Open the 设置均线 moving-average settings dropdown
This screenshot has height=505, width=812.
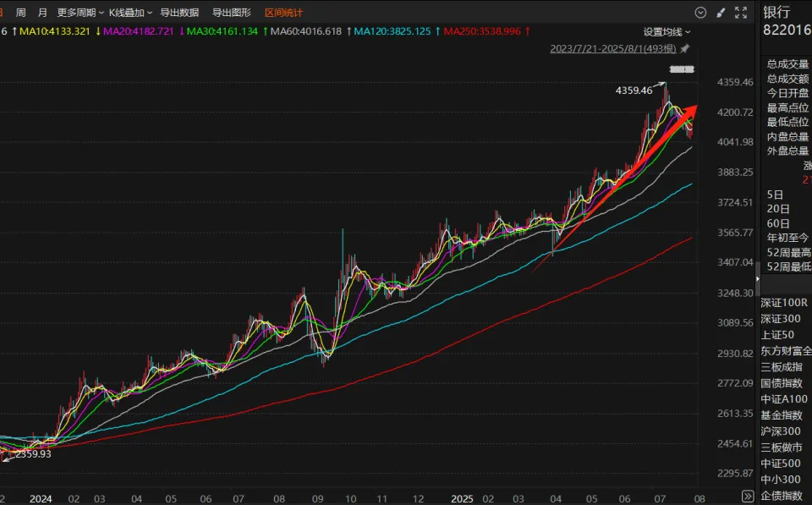(x=663, y=30)
